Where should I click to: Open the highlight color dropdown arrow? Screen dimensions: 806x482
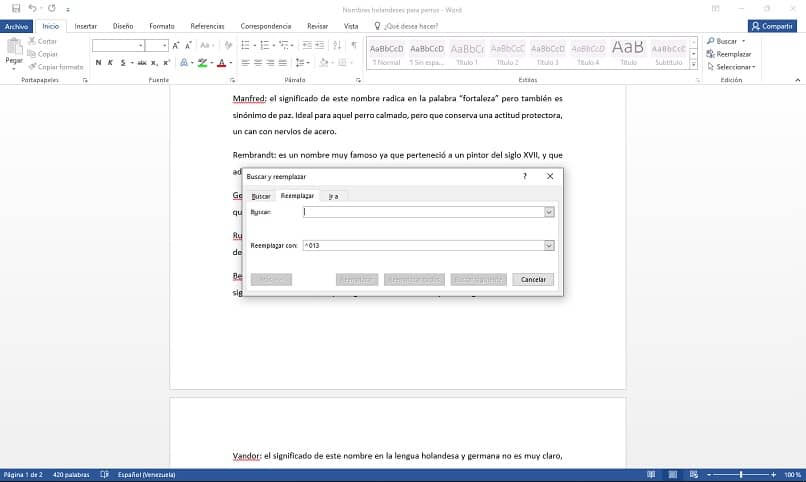pos(212,63)
